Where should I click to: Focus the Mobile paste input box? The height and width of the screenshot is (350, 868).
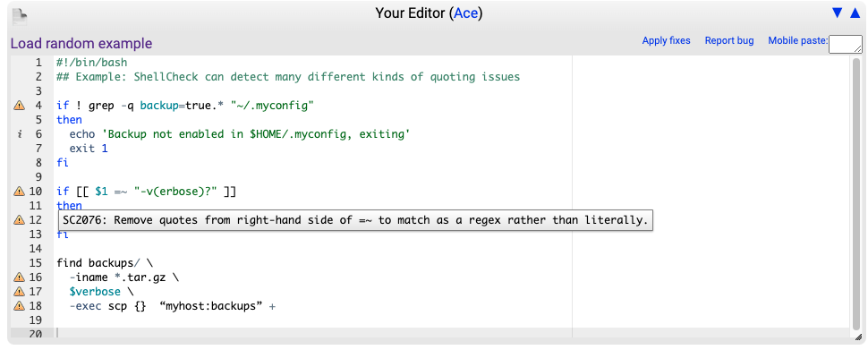(846, 45)
